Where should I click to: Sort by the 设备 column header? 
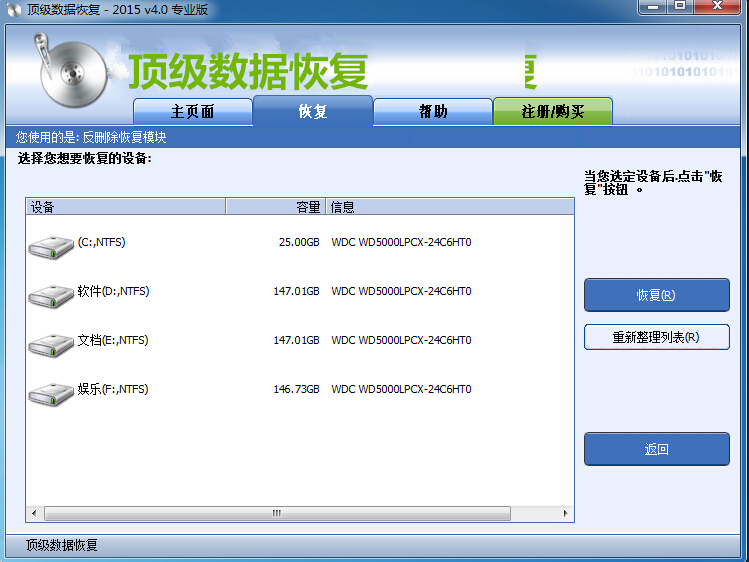point(126,207)
